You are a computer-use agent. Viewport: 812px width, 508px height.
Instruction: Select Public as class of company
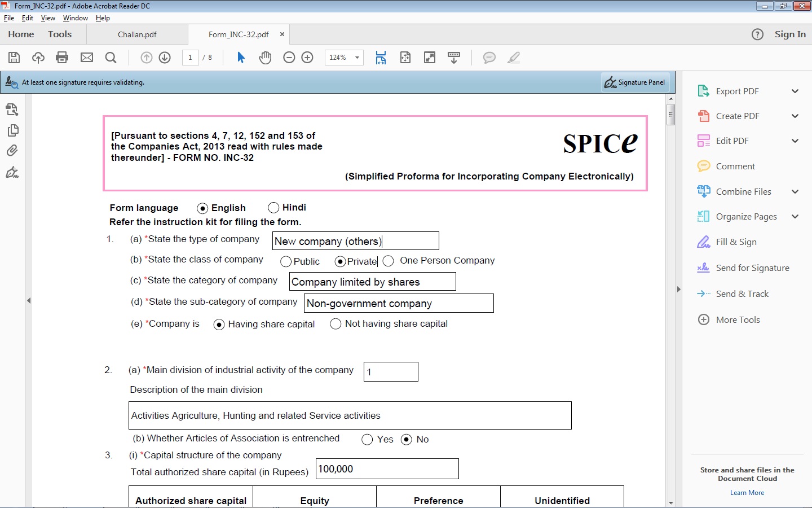(286, 261)
